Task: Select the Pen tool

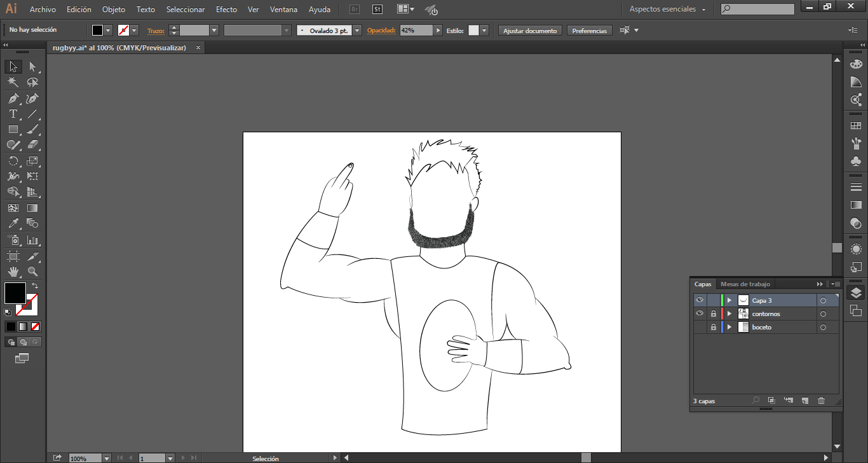Action: point(13,99)
